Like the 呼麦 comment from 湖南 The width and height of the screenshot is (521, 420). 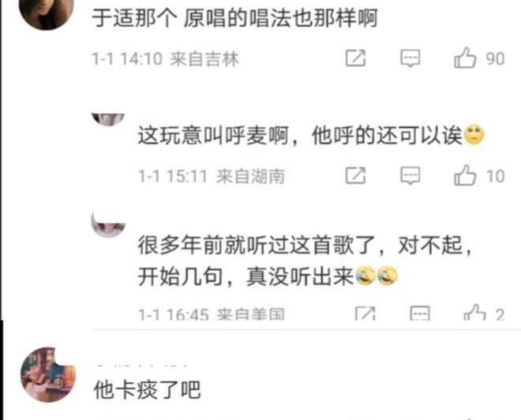point(465,175)
